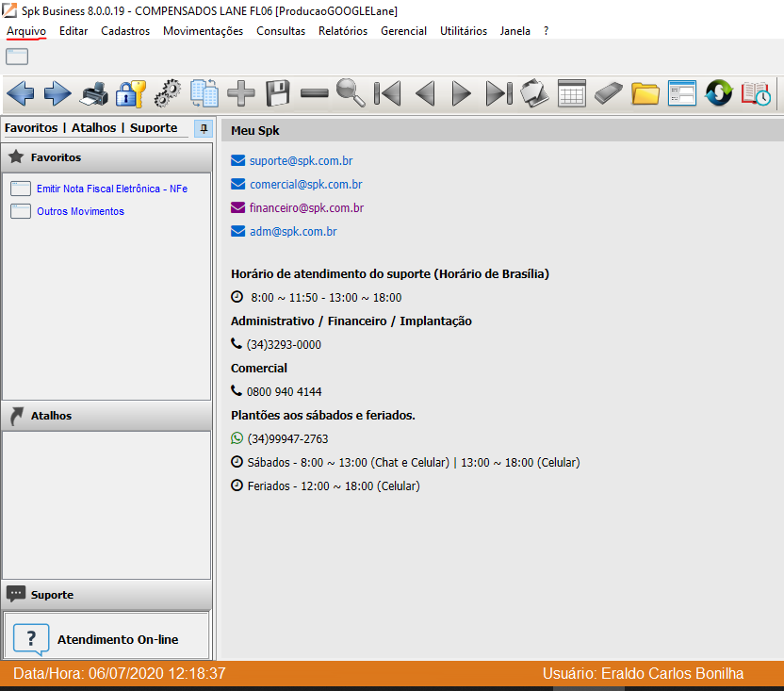Image resolution: width=784 pixels, height=691 pixels.
Task: Click the eraser toolbar icon
Action: 609,93
